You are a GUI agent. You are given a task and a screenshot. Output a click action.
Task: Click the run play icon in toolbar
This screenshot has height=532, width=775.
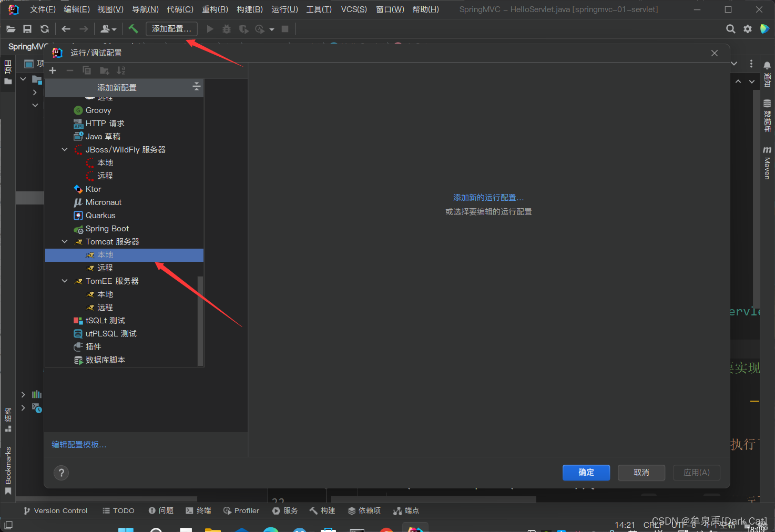point(210,29)
